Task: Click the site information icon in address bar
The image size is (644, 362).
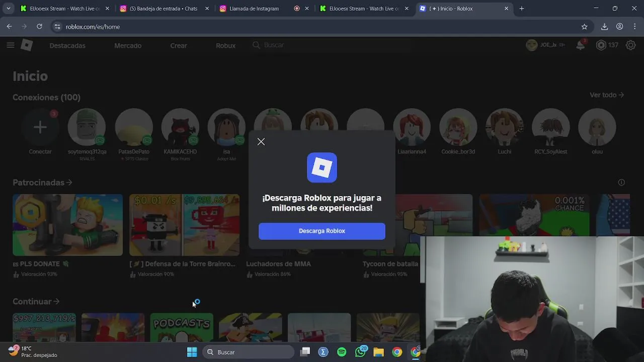Action: point(57,27)
